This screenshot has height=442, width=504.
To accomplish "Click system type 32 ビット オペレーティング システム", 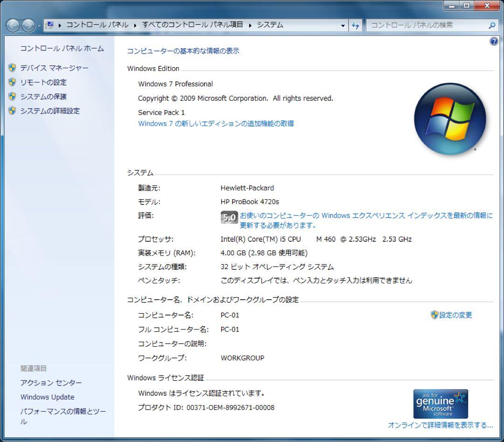I will click(277, 267).
